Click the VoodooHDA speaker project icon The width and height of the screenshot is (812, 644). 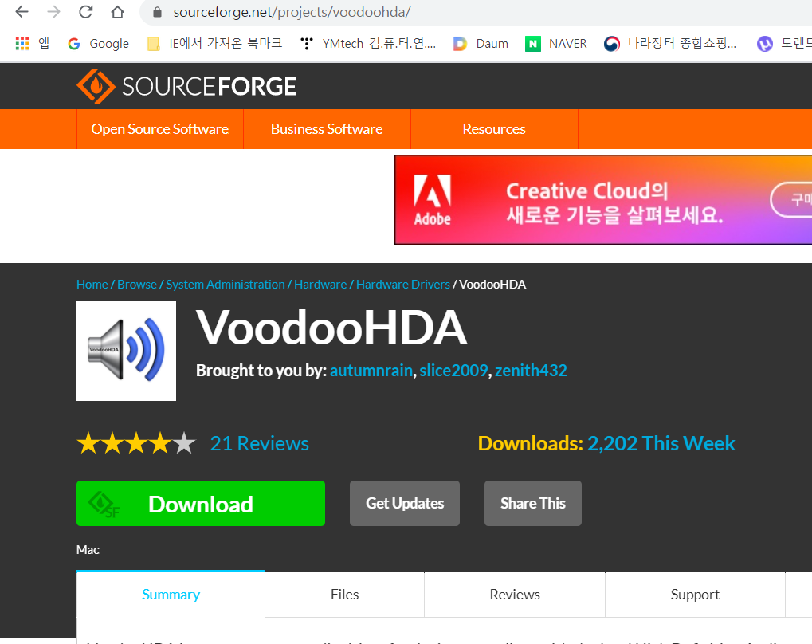(127, 351)
